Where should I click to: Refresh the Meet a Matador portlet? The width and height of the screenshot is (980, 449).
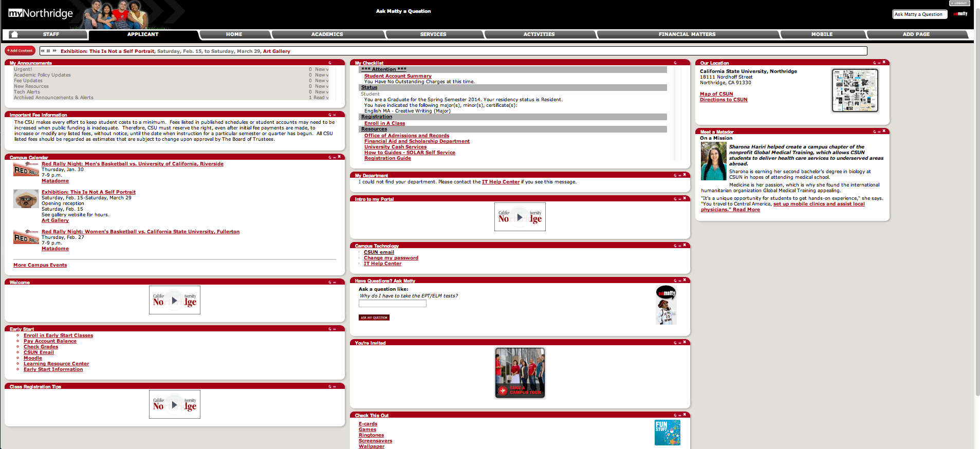pos(875,132)
